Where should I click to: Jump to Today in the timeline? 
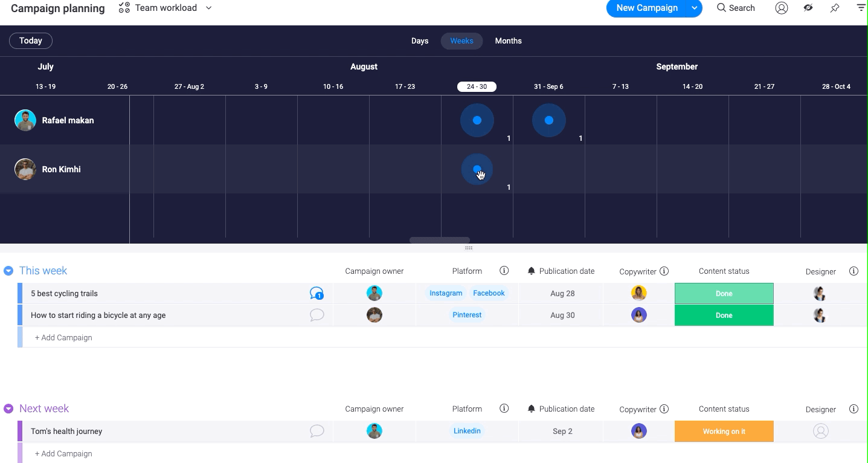(x=31, y=40)
